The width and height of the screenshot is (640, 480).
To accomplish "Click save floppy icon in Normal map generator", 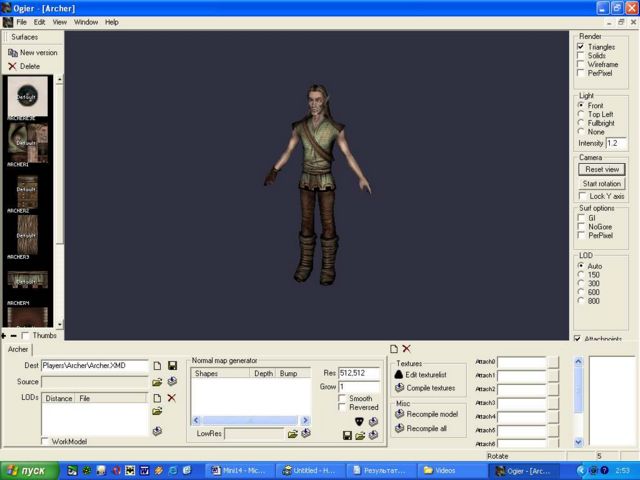I will click(347, 436).
